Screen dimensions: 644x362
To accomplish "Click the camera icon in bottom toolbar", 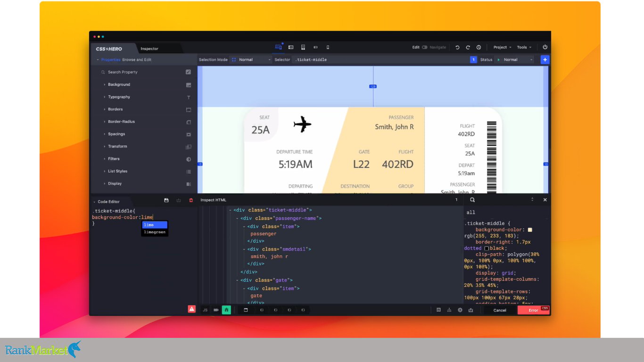I will pos(216,310).
